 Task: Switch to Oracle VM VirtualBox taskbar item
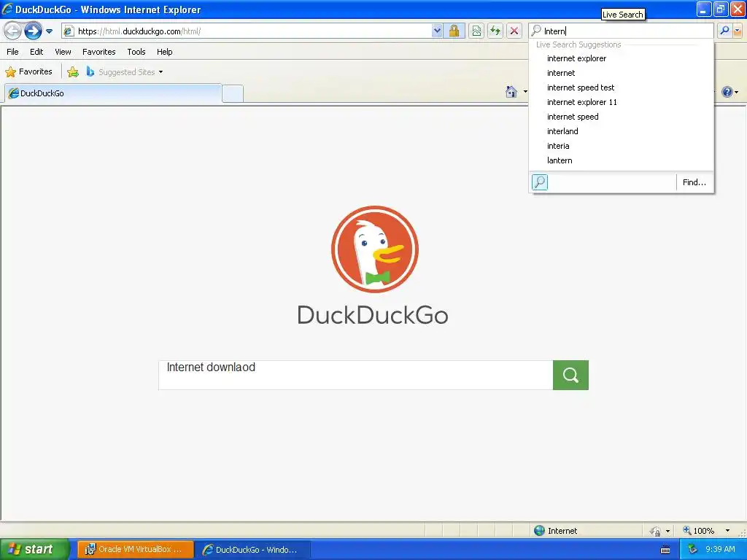(135, 550)
